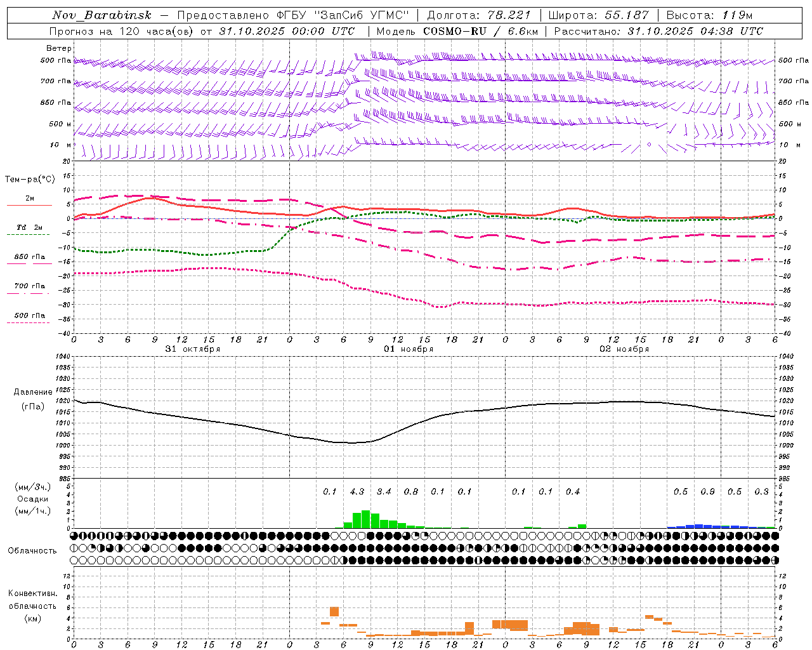This screenshot has width=812, height=650.
Task: Click 'Рассчитано: 31.10.2025 04:38 UTC' timestamp
Action: pyautogui.click(x=658, y=31)
